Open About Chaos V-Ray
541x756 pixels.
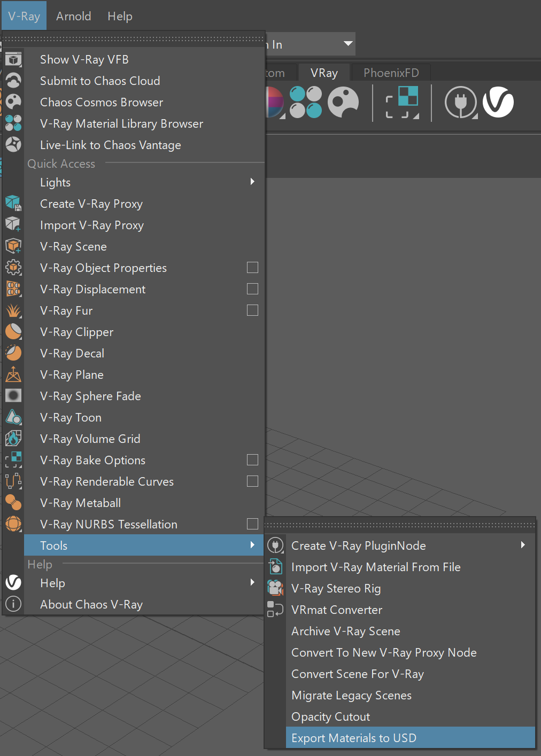[144, 604]
